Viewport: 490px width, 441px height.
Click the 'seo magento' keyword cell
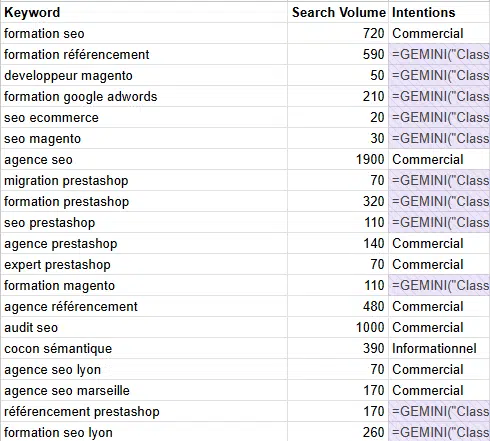[144, 138]
